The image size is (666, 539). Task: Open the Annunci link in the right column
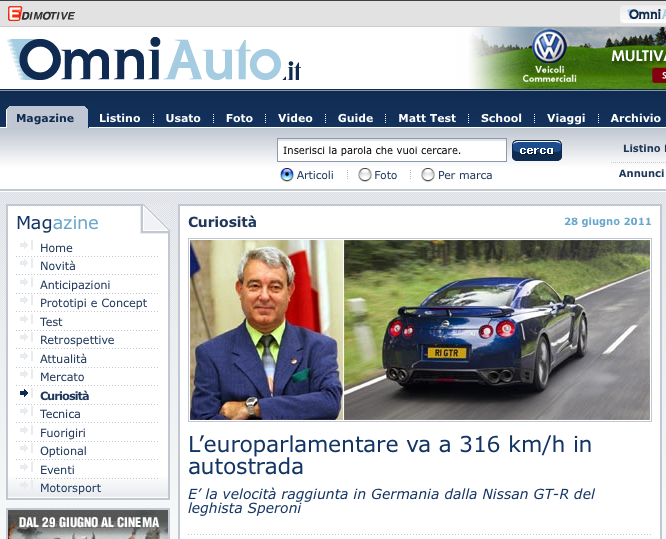(641, 173)
